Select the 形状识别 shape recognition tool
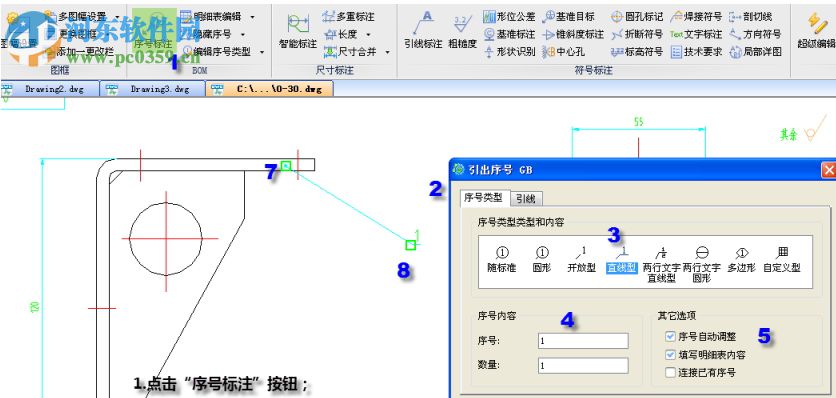The height and width of the screenshot is (398, 836). 509,52
